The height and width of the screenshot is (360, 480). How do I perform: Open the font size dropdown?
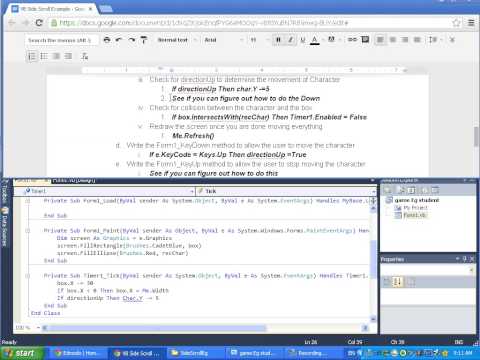coord(259,40)
